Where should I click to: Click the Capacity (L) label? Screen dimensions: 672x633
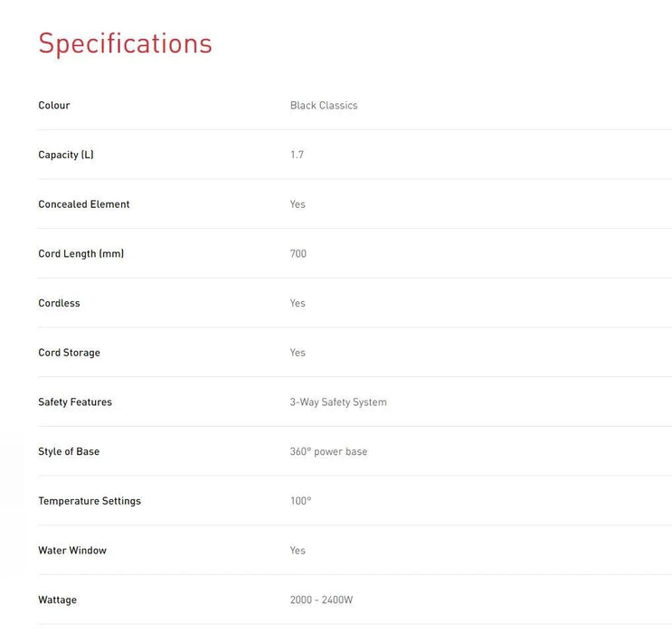pyautogui.click(x=66, y=155)
